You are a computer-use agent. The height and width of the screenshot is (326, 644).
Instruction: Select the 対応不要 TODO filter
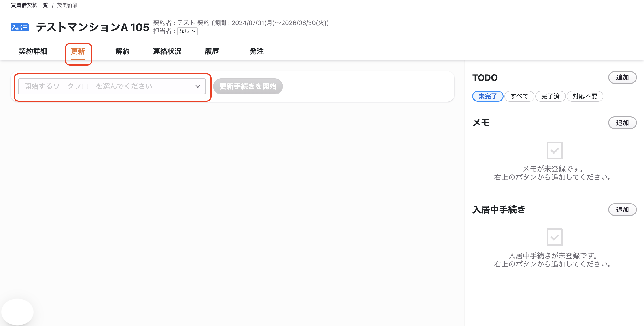point(585,96)
